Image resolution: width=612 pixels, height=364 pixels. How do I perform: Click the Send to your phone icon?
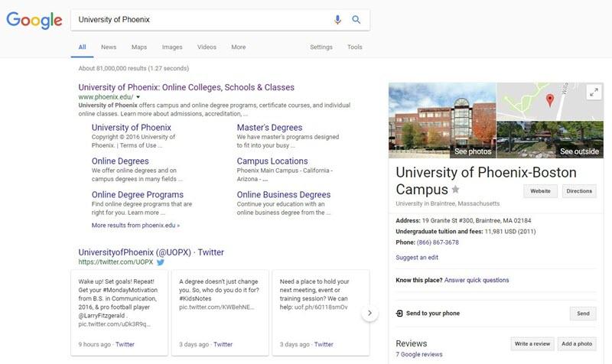point(399,314)
